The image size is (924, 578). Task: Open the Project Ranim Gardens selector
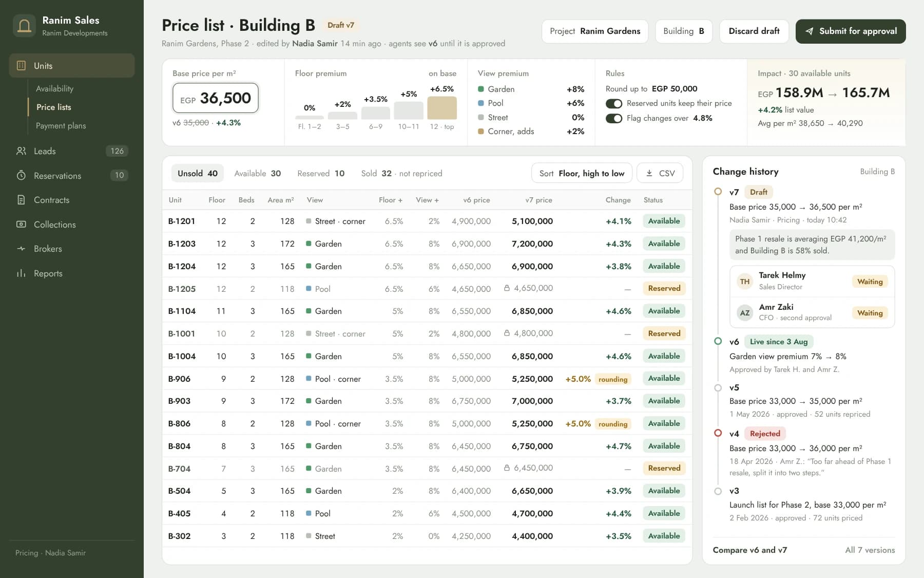[x=595, y=31]
